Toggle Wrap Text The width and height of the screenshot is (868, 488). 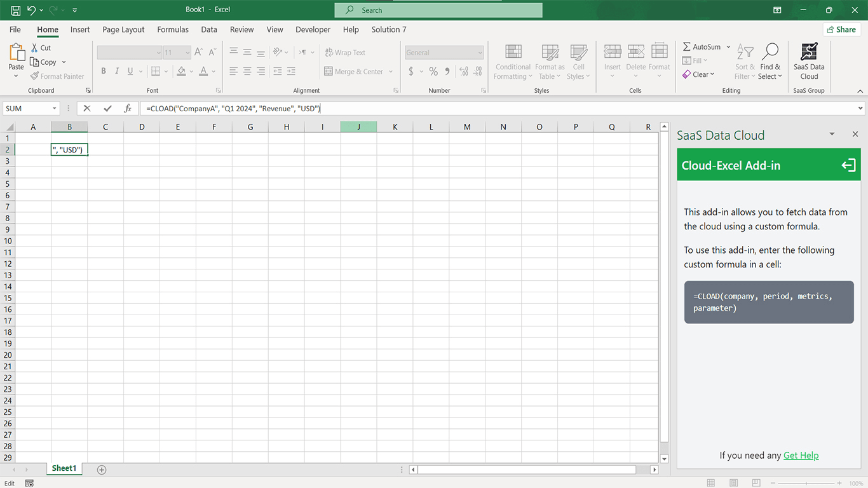(345, 53)
